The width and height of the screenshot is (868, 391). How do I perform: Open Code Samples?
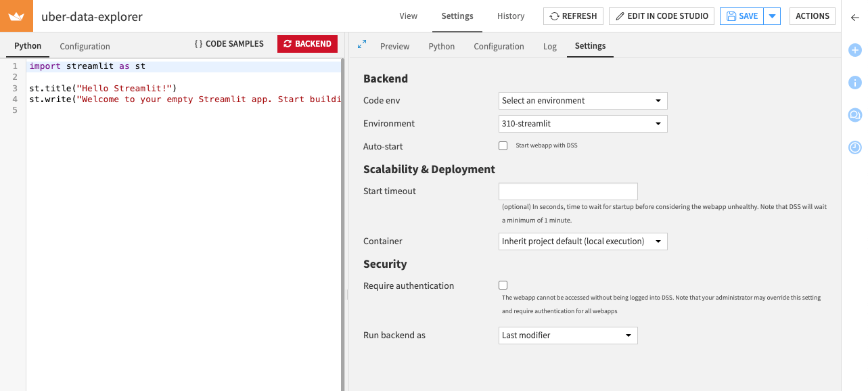point(229,44)
